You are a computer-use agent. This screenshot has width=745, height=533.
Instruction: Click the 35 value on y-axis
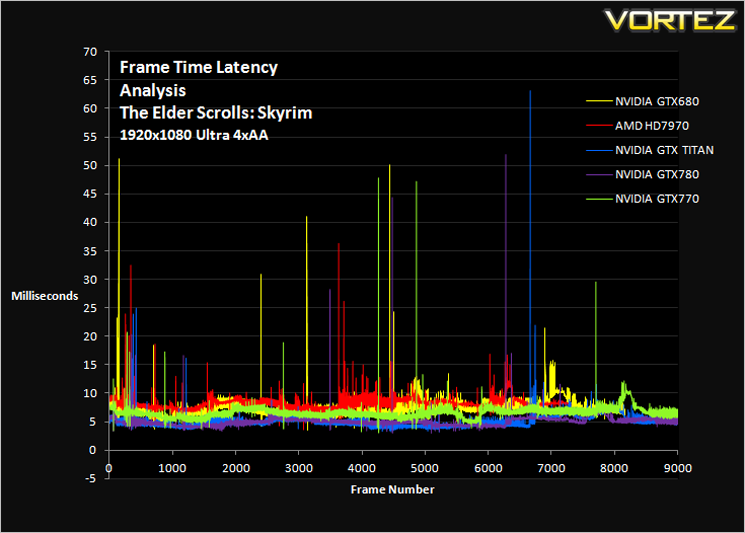tap(90, 251)
